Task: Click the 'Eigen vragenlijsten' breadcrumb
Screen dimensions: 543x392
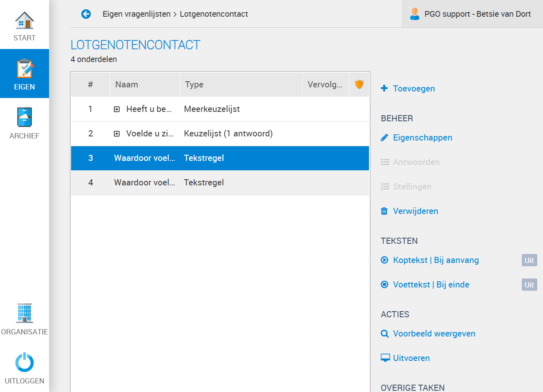Action: [136, 14]
